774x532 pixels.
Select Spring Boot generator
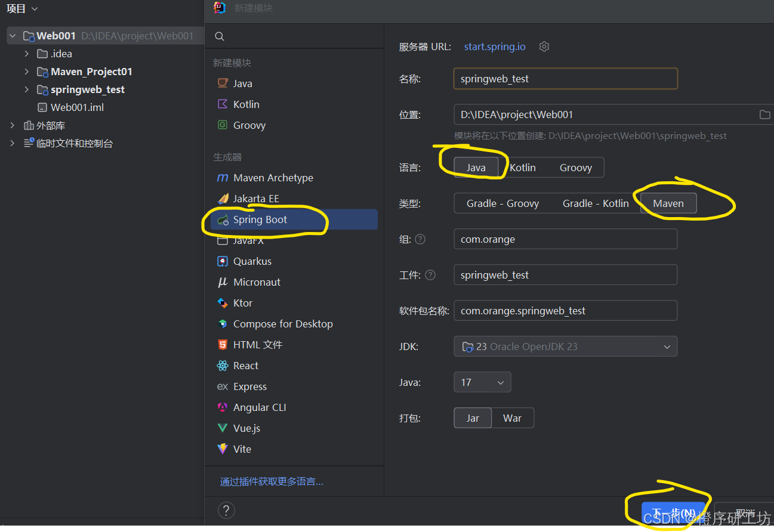pyautogui.click(x=295, y=219)
